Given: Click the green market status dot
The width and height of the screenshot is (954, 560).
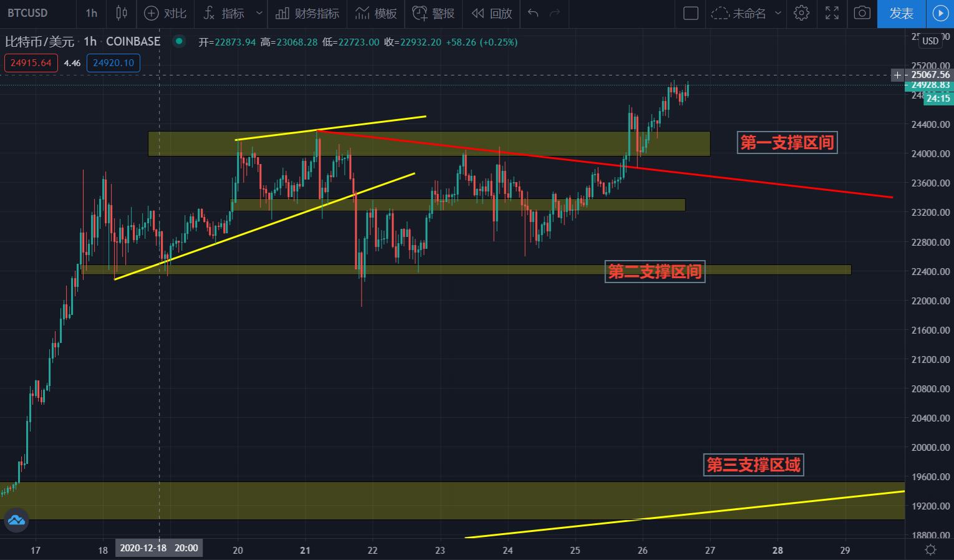Looking at the screenshot, I should click(179, 42).
